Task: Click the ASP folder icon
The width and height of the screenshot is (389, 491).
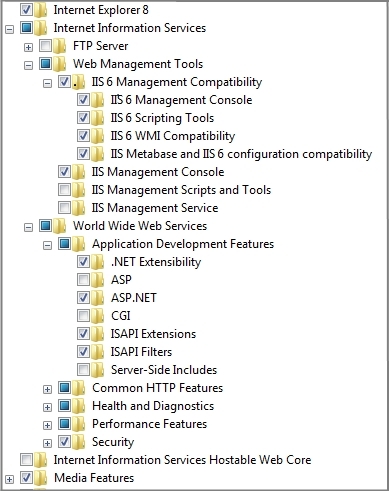Action: pos(98,280)
